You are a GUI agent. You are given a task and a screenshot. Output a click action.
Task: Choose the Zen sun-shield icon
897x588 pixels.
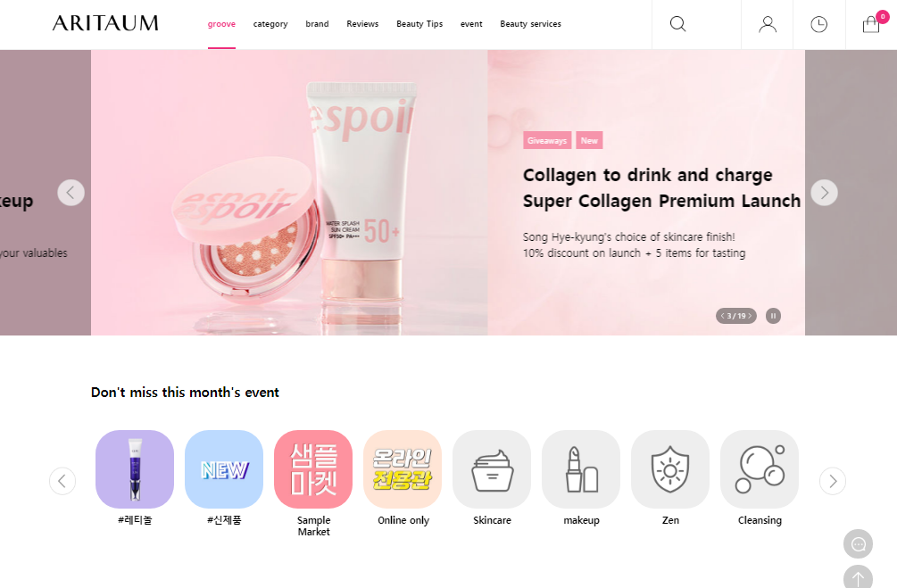click(x=670, y=469)
